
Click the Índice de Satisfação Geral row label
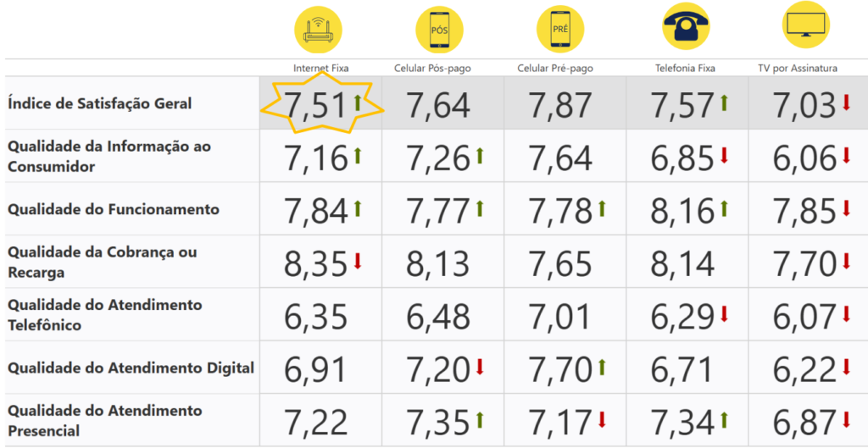100,103
